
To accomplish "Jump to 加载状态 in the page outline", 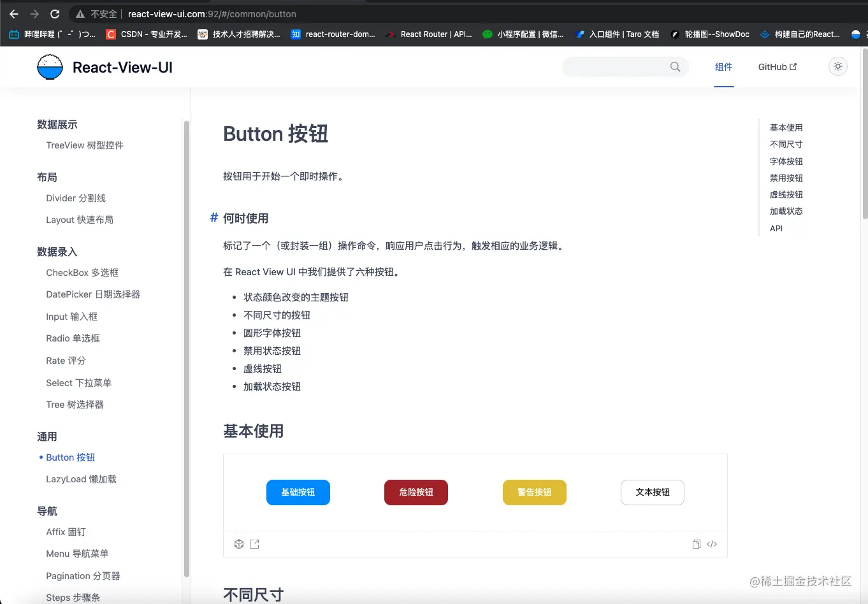I will tap(786, 211).
